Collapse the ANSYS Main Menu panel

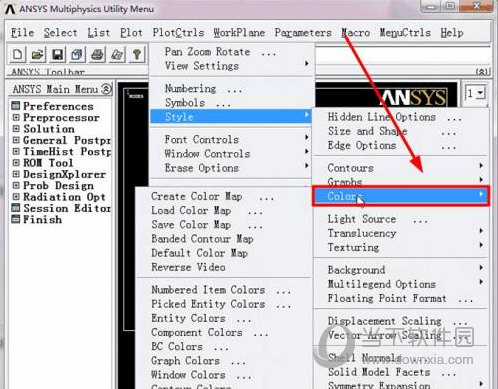(x=106, y=89)
